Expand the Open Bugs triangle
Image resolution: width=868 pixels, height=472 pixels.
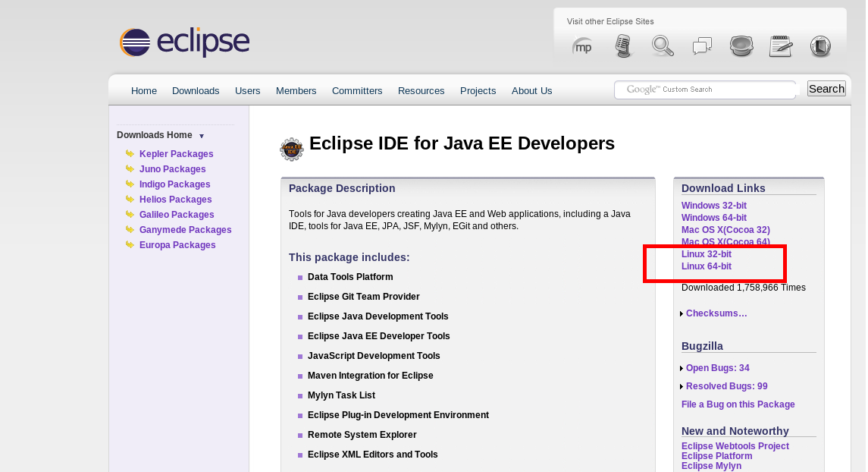[x=682, y=368]
